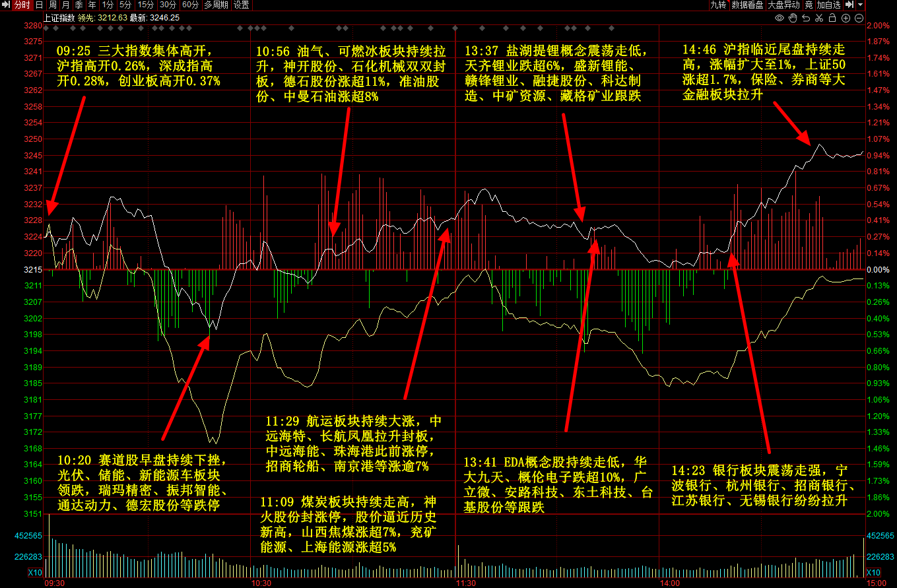The image size is (897, 588).
Task: Switch to the 分时 tab
Action: (x=22, y=5)
